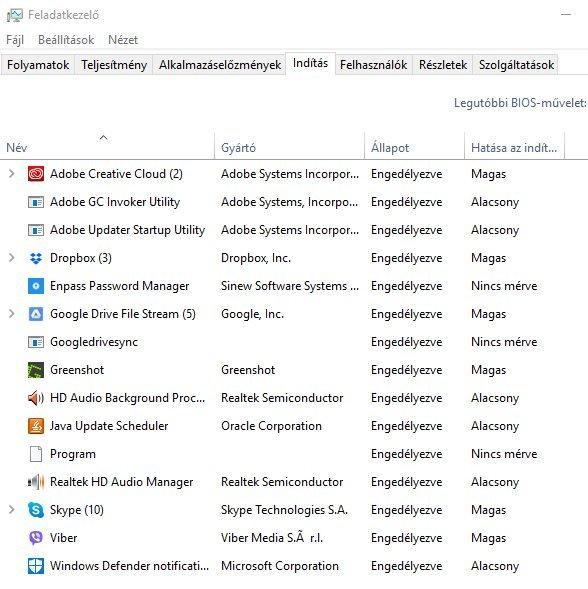
Task: Click the Legutóbbi BIOS-művelet label
Action: point(520,103)
